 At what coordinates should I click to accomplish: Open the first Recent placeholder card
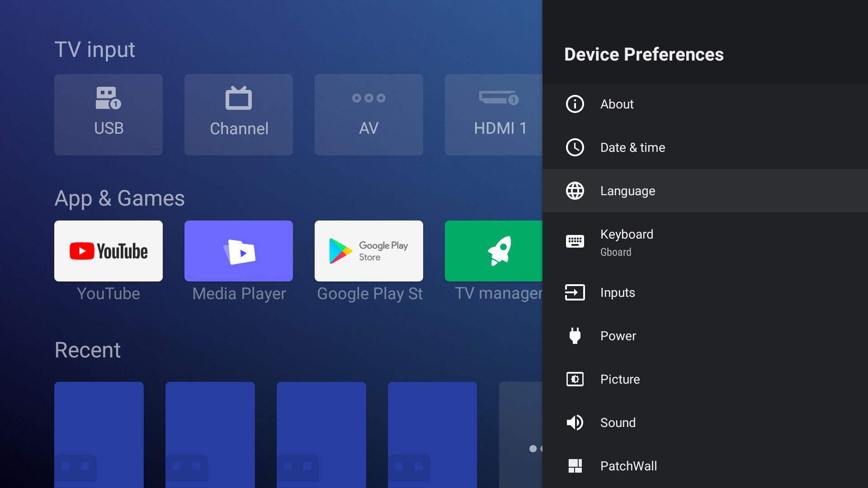pos(99,434)
